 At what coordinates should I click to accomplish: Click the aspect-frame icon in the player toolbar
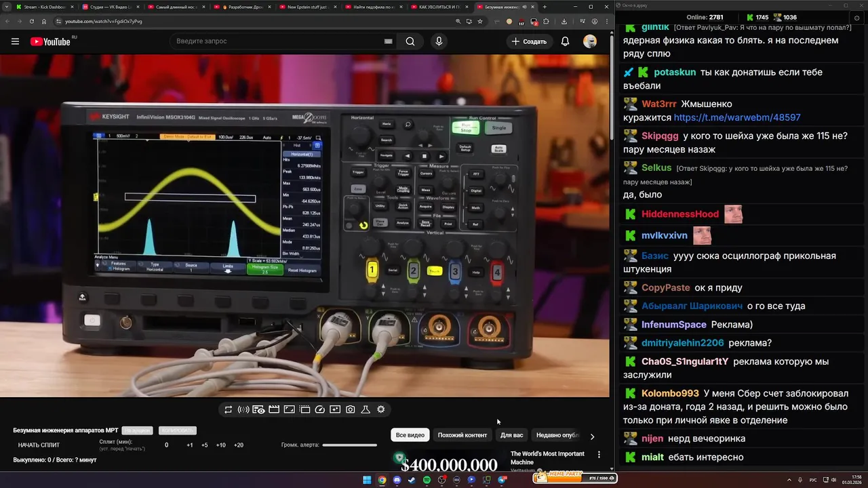pos(289,409)
